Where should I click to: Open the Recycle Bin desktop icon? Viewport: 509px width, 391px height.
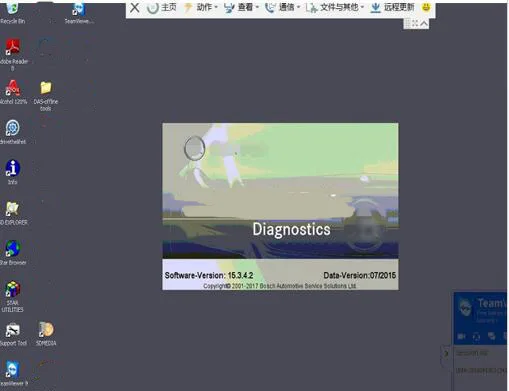[12, 13]
